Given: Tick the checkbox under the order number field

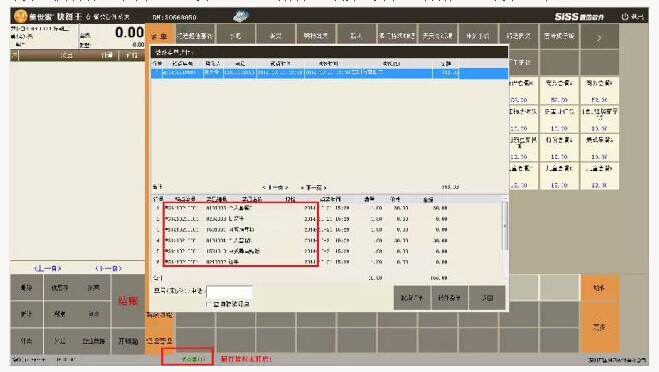Looking at the screenshot, I should point(209,303).
